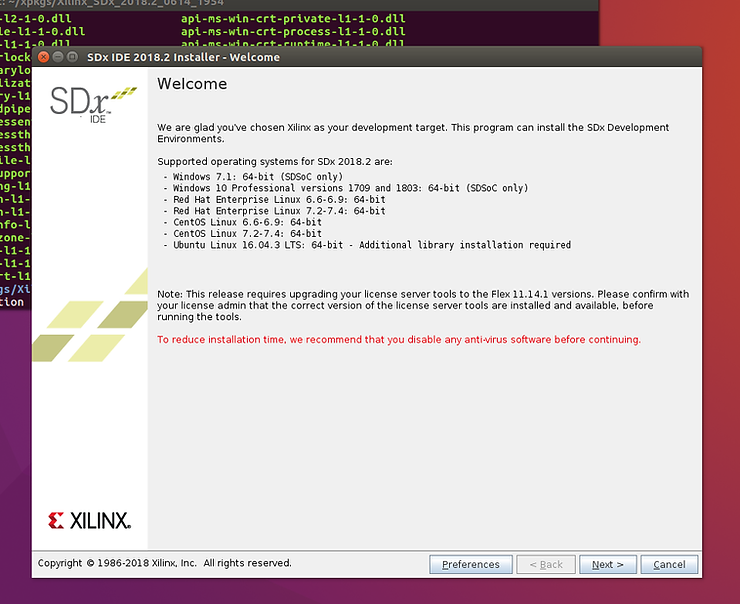740x604 pixels.
Task: Click the red anti-virus recommendation text
Action: (399, 339)
